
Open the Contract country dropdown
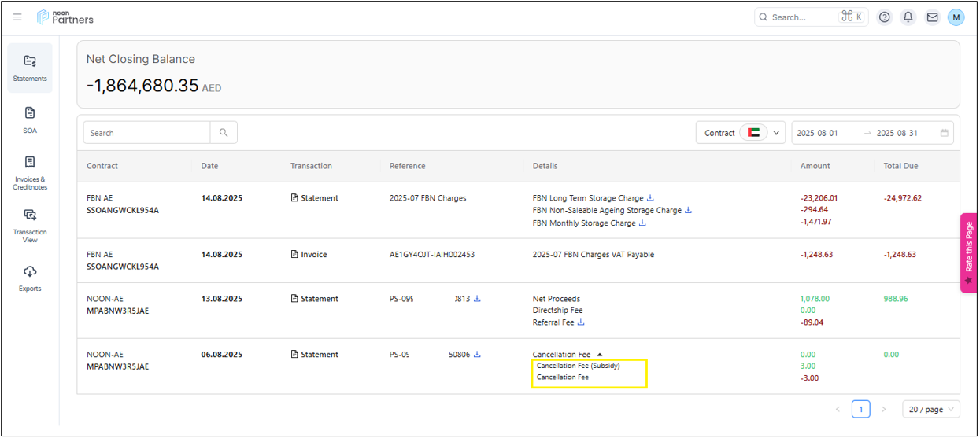pos(741,133)
